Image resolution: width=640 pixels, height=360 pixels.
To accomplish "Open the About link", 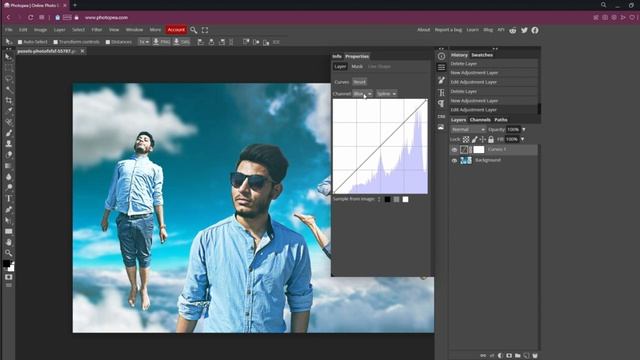I will [x=423, y=30].
